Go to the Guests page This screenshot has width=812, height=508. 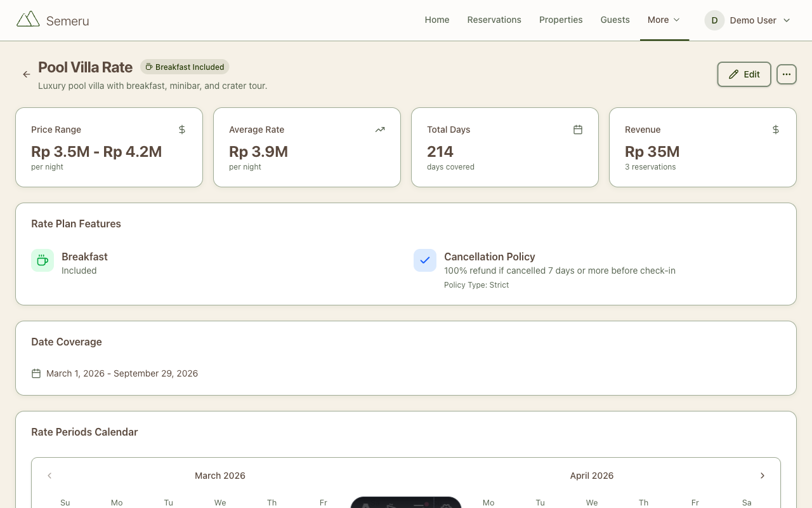pyautogui.click(x=615, y=20)
